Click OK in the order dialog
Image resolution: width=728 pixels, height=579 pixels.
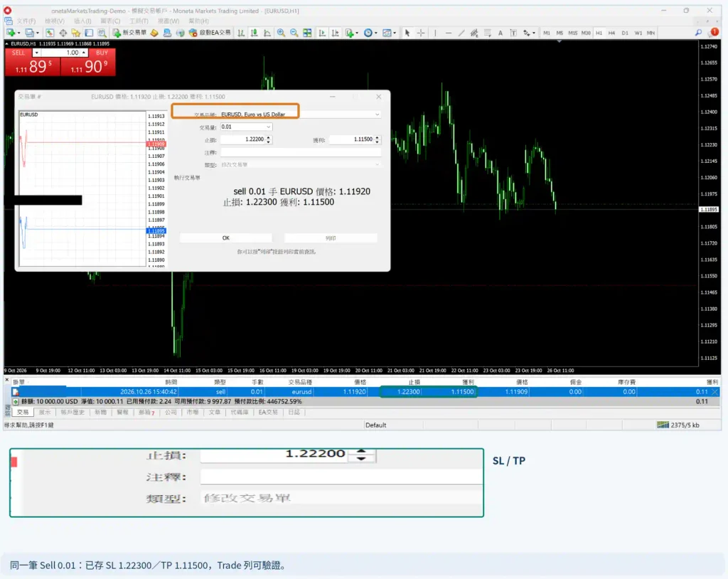pyautogui.click(x=225, y=238)
